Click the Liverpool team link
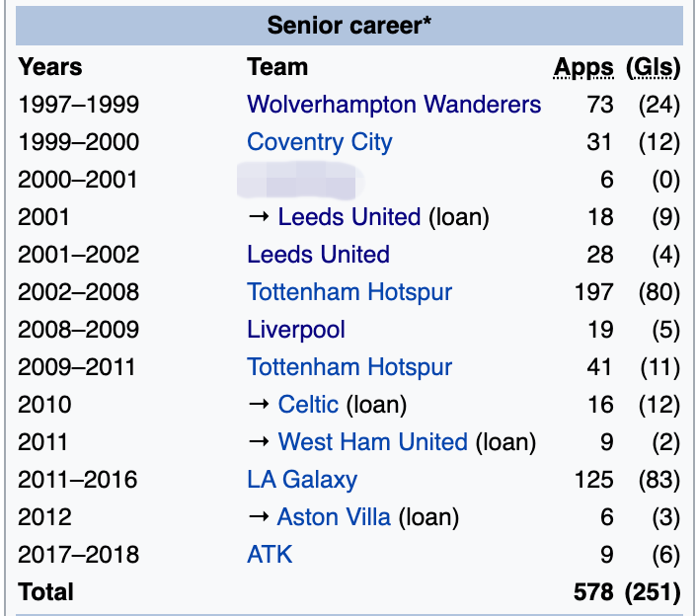 coord(296,330)
